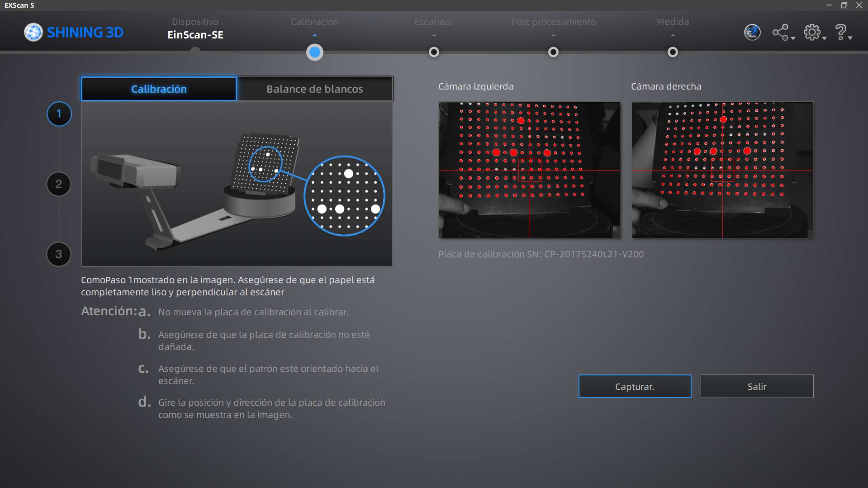Click the help question mark icon

pos(840,31)
